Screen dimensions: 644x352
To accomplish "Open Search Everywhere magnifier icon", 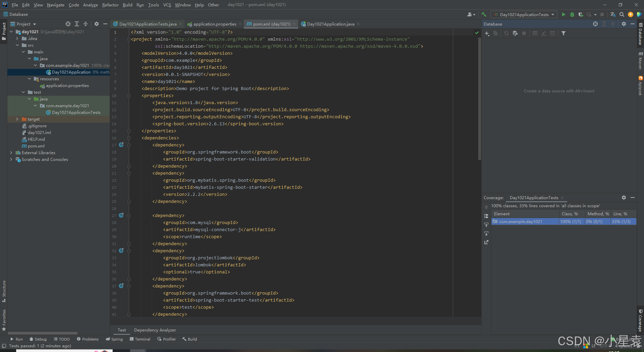I will (622, 14).
